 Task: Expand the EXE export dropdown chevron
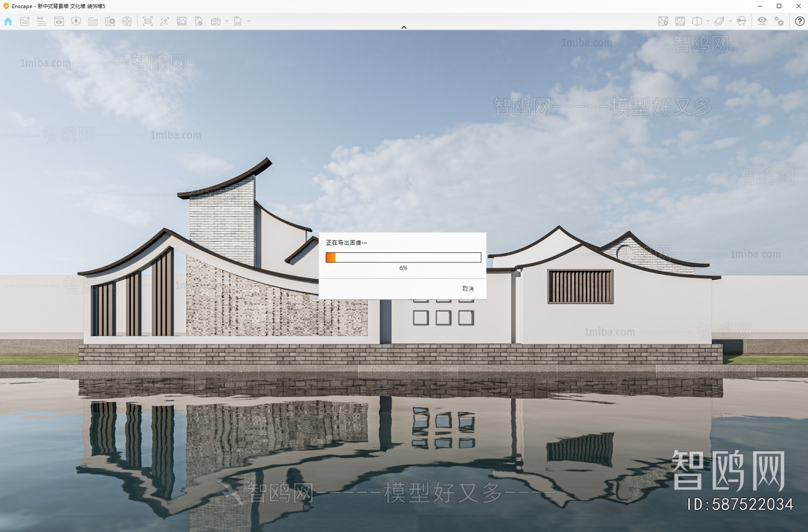[x=248, y=21]
